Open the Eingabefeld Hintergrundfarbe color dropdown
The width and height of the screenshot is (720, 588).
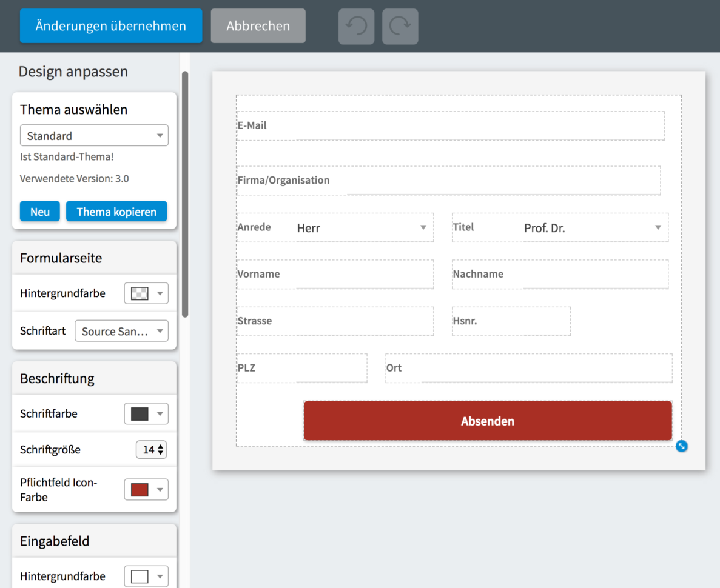[x=146, y=576]
